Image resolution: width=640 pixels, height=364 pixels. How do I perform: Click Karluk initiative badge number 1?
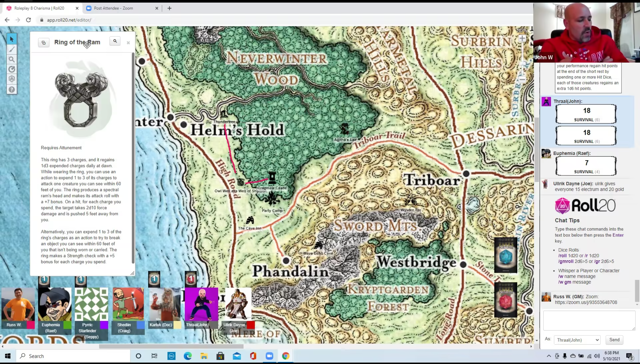(154, 279)
